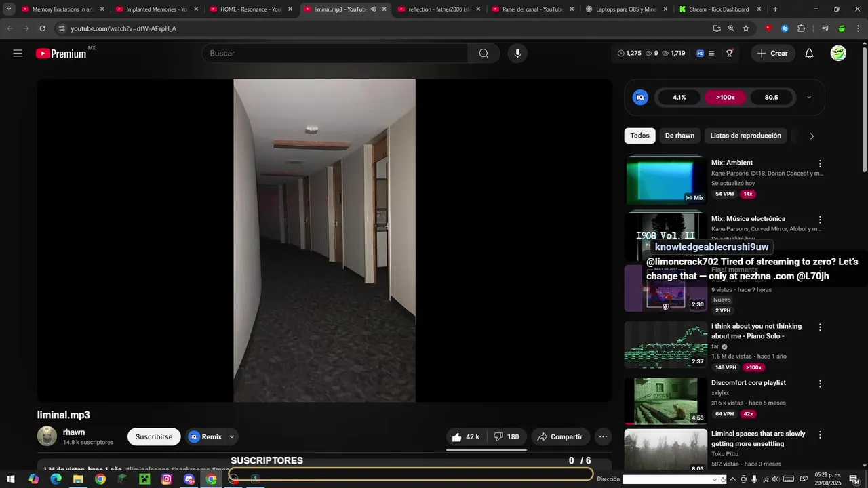The height and width of the screenshot is (488, 868).
Task: Open the Crear create button
Action: [772, 54]
